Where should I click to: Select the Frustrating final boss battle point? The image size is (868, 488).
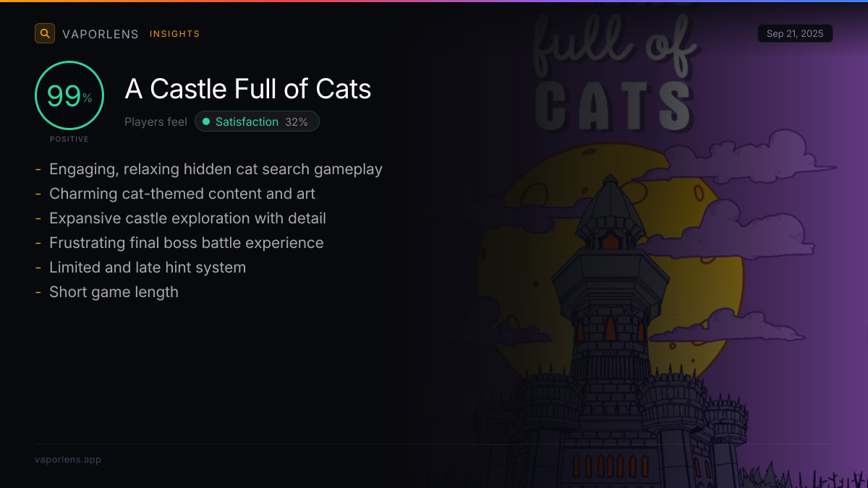[x=186, y=243]
